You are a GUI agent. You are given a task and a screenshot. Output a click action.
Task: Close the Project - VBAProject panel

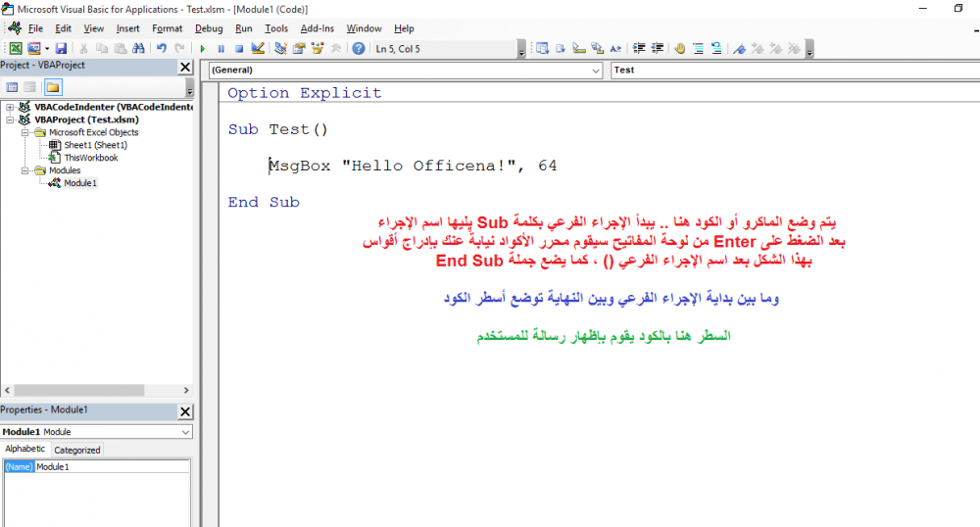pos(185,67)
